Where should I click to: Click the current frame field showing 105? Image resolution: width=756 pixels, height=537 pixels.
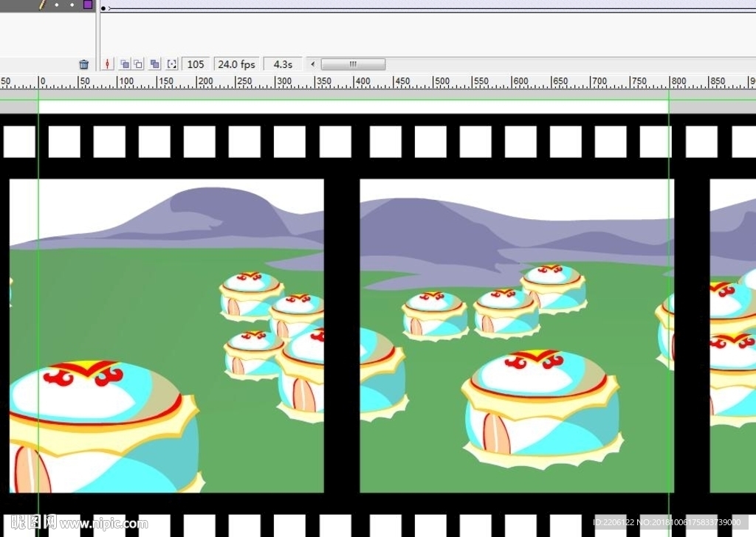click(x=195, y=64)
